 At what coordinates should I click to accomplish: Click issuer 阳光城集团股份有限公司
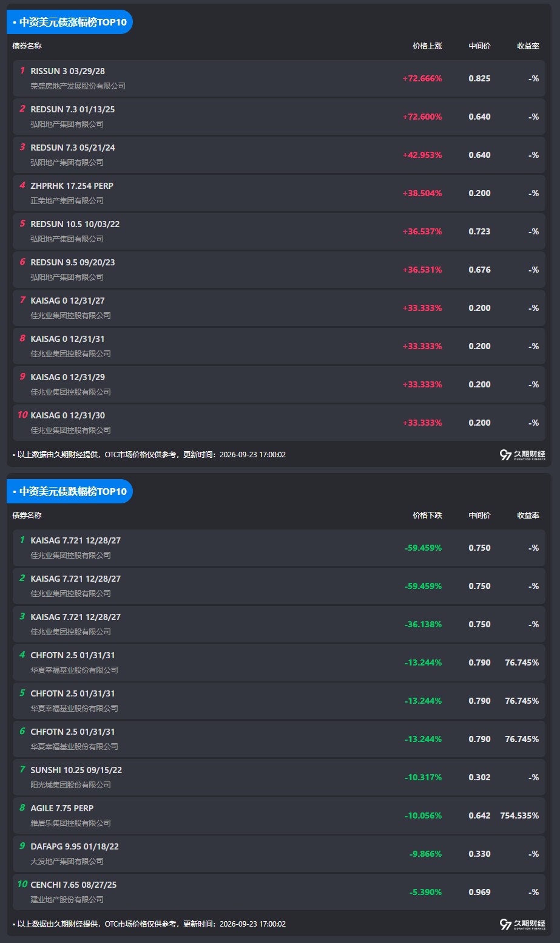pyautogui.click(x=71, y=785)
